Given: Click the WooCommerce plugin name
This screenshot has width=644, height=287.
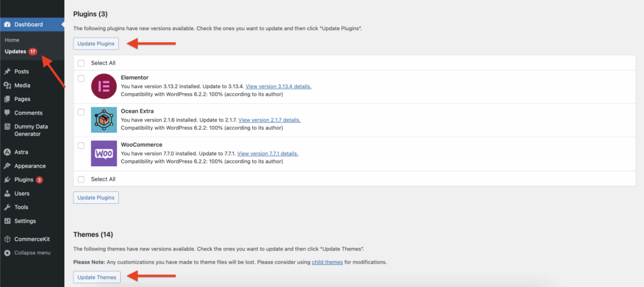Looking at the screenshot, I should click(x=142, y=145).
